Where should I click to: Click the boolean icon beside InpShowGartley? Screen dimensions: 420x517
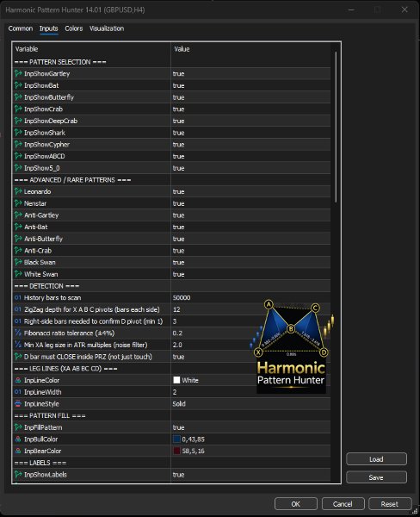point(18,73)
